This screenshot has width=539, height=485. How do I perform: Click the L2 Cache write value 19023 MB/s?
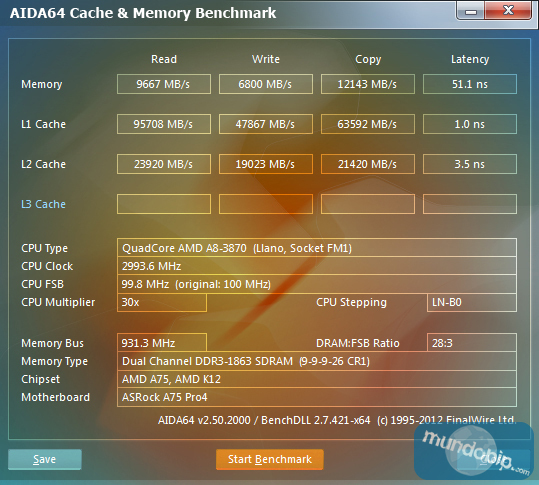pyautogui.click(x=266, y=164)
